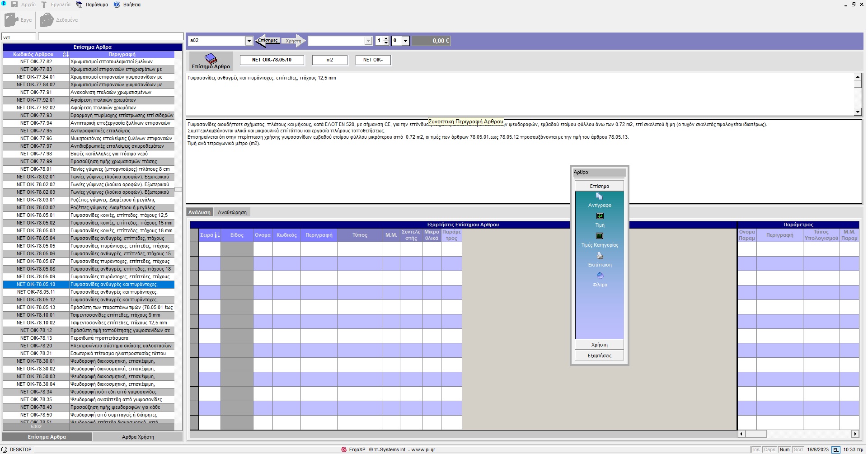The height and width of the screenshot is (454, 868).
Task: Expand the Εξαρτήσεις section of Αρθρα panel
Action: [599, 356]
